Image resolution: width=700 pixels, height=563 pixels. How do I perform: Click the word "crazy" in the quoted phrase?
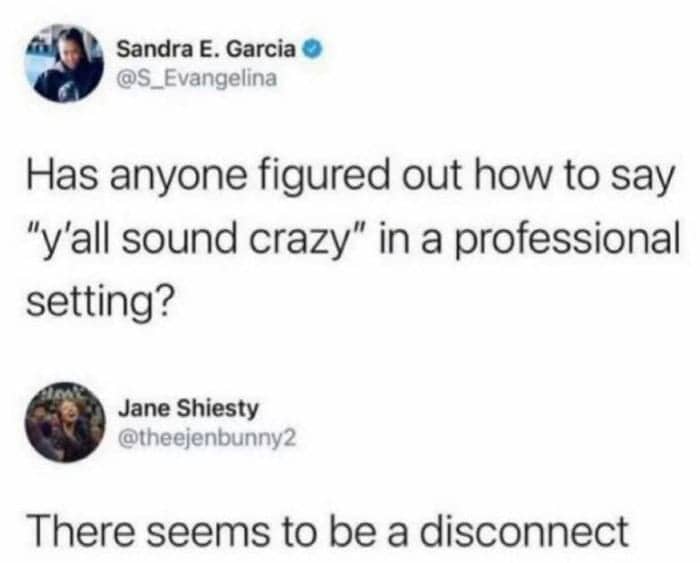pos(300,242)
